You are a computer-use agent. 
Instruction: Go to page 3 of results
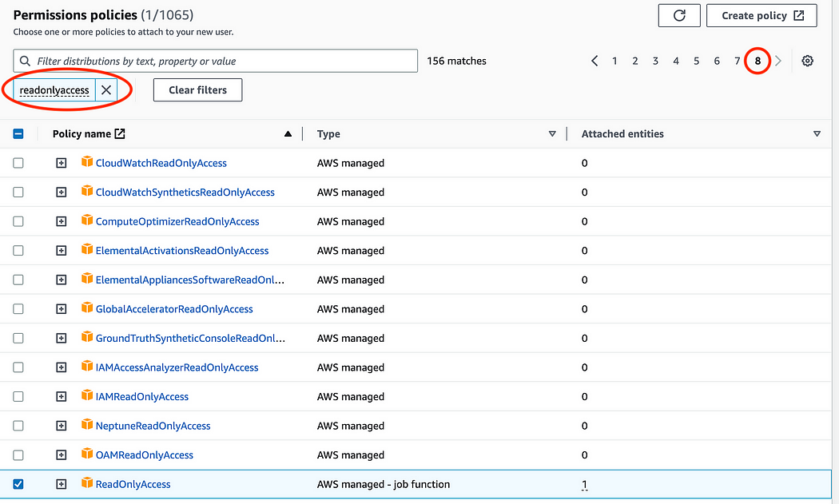click(x=655, y=61)
